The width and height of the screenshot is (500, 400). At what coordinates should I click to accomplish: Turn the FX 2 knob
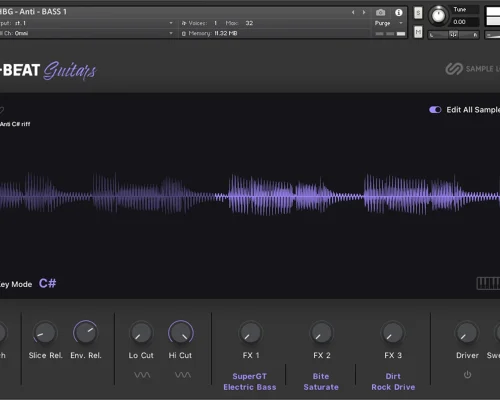[322, 333]
